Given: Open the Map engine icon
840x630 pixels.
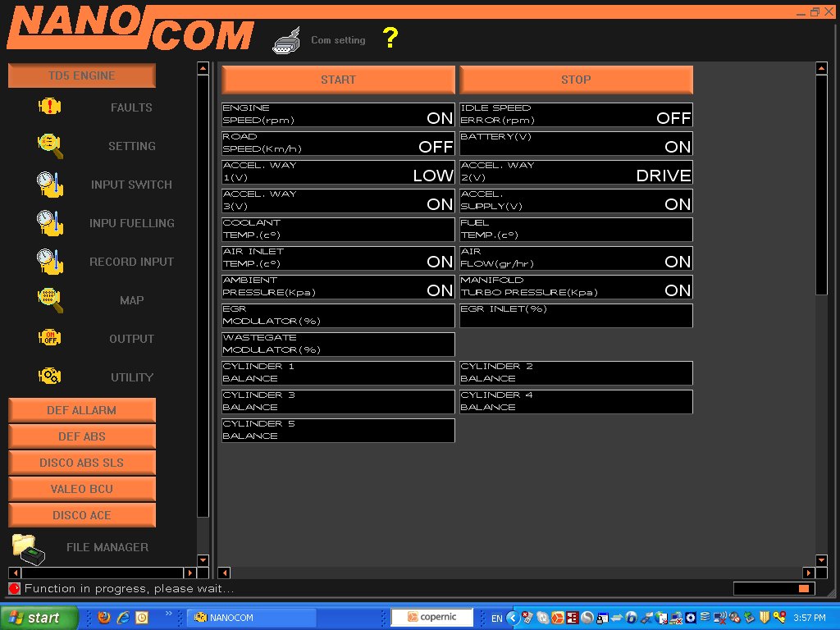Looking at the screenshot, I should [50, 300].
